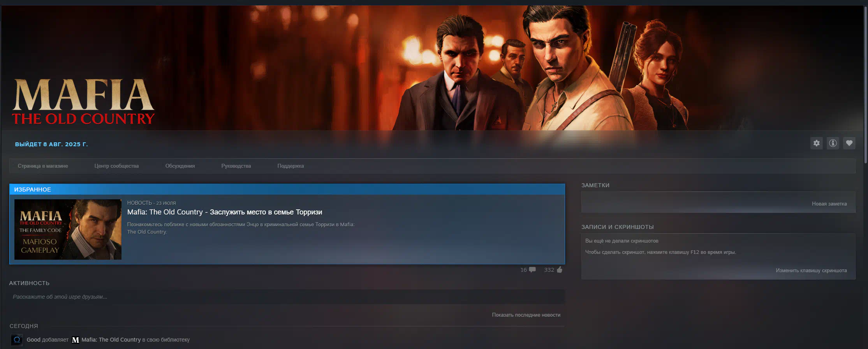Click ВЫЙДЕТ 8 АВГ. 2025 Г. release text
Viewport: 868px width, 349px height.
pos(51,144)
